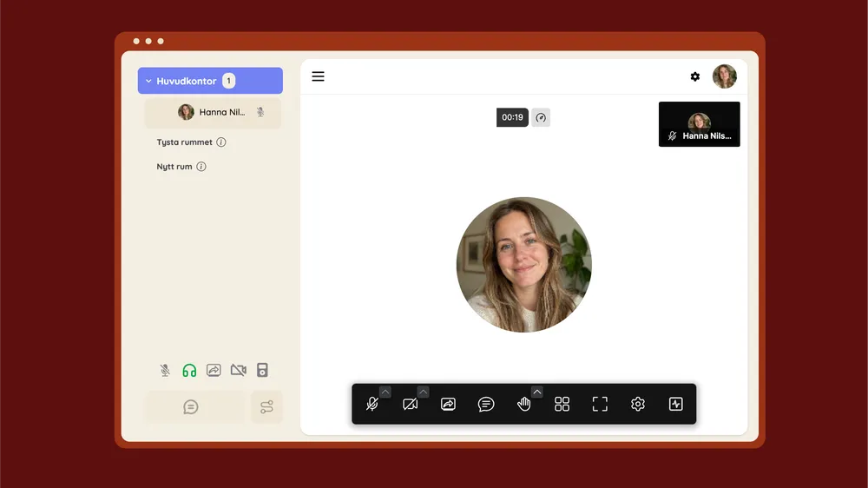Open sidebar routing settings button

(266, 407)
